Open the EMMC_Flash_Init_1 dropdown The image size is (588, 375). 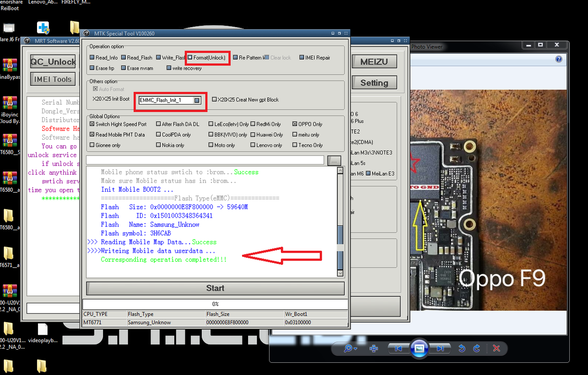[x=197, y=100]
